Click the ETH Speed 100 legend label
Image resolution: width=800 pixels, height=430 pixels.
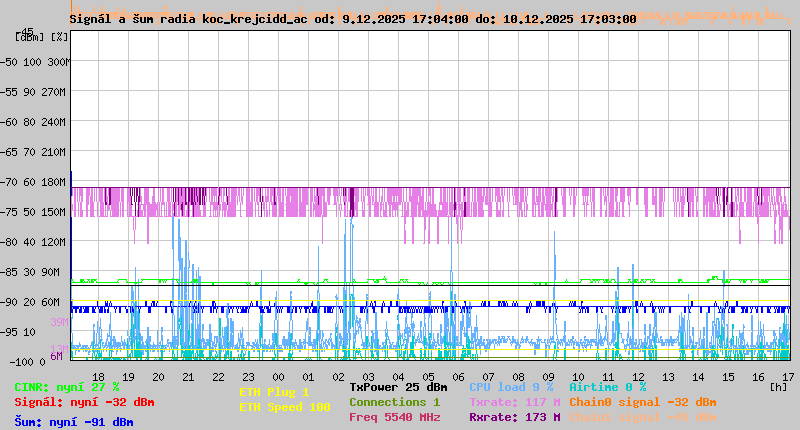(284, 407)
